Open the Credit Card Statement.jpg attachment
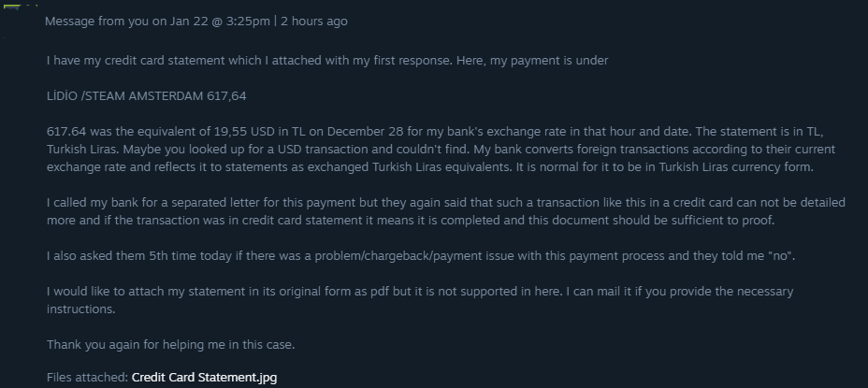Viewport: 868px width, 388px height. (204, 378)
